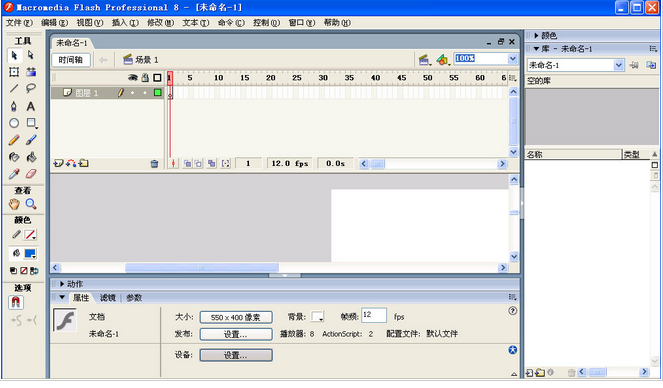This screenshot has width=663, height=388.
Task: Select the Line tool
Action: click(x=14, y=88)
